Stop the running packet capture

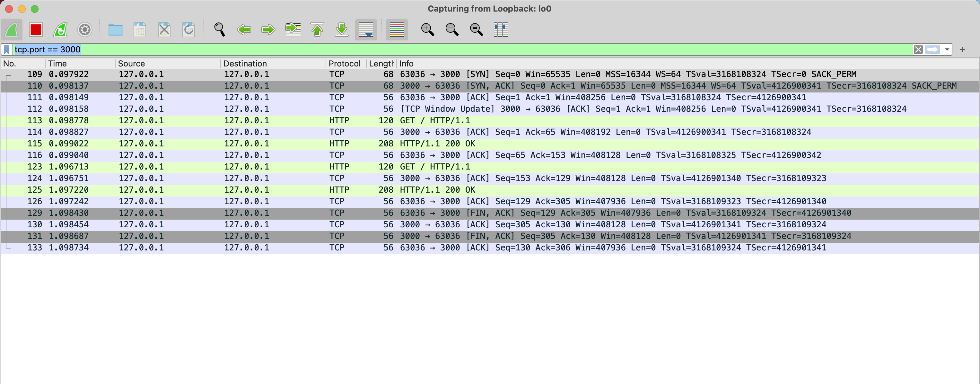click(x=36, y=29)
